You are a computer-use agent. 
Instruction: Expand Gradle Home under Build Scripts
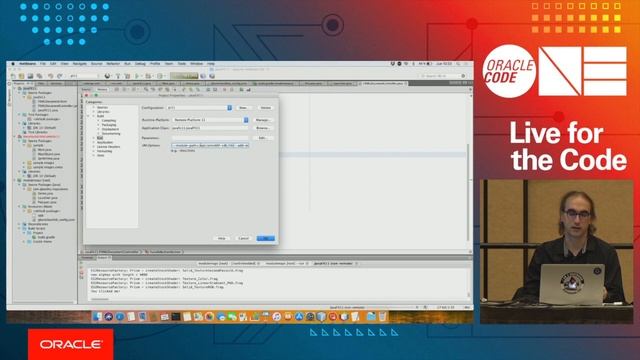(x=24, y=242)
